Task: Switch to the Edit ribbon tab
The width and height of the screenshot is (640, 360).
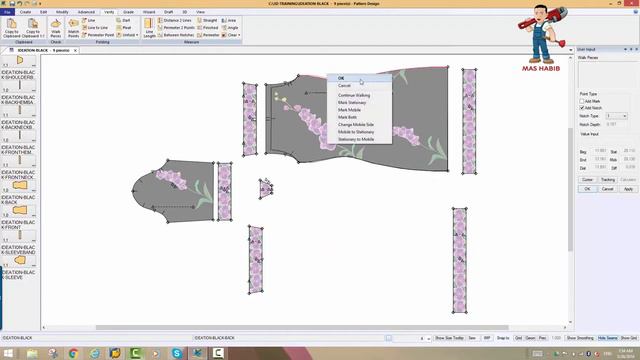Action: click(43, 12)
